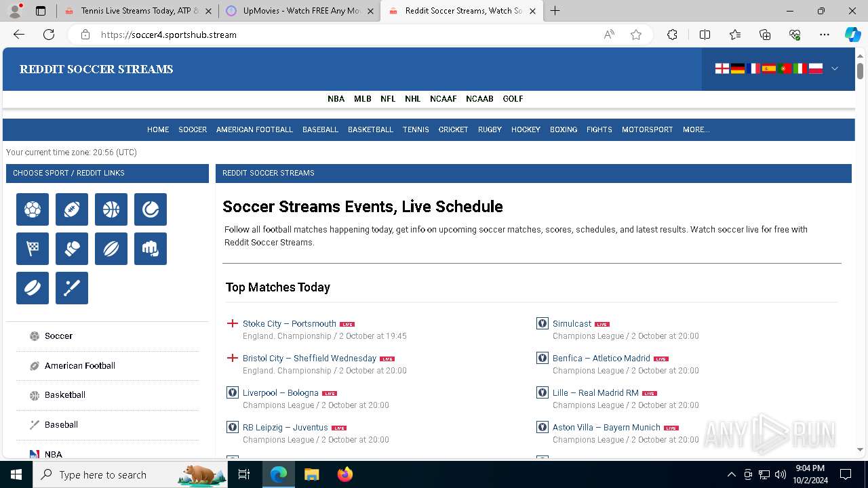Viewport: 868px width, 488px height.
Task: Choose the England flag language
Action: click(722, 68)
